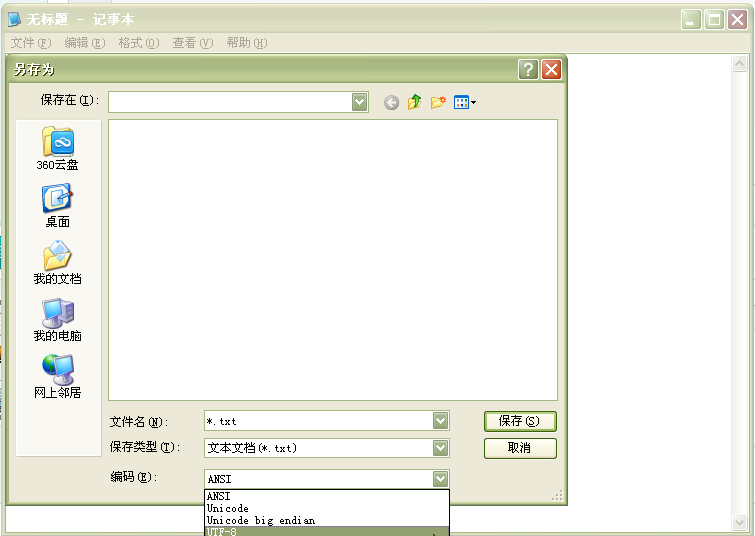755x536 pixels.
Task: Expand the 保存在 location dropdown
Action: tap(359, 102)
